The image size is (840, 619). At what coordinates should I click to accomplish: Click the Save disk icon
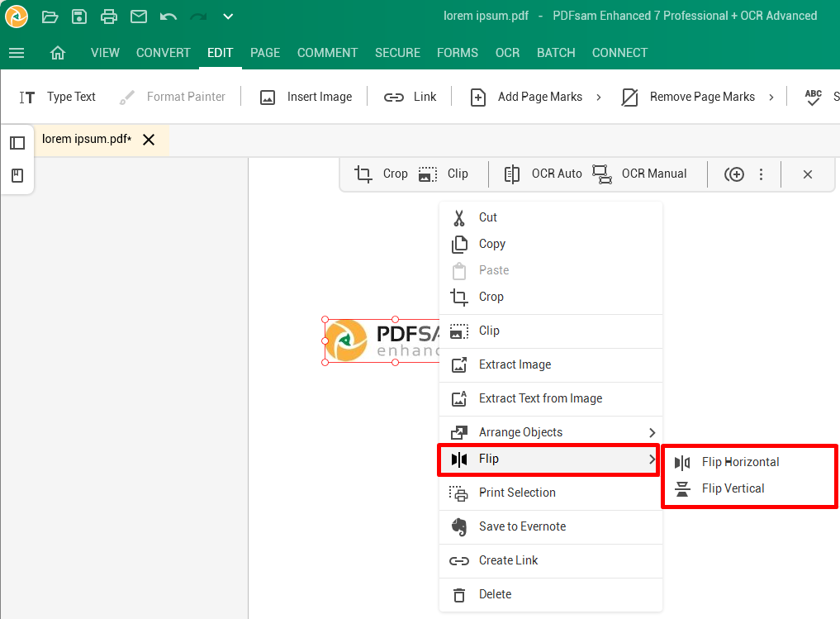[x=78, y=17]
